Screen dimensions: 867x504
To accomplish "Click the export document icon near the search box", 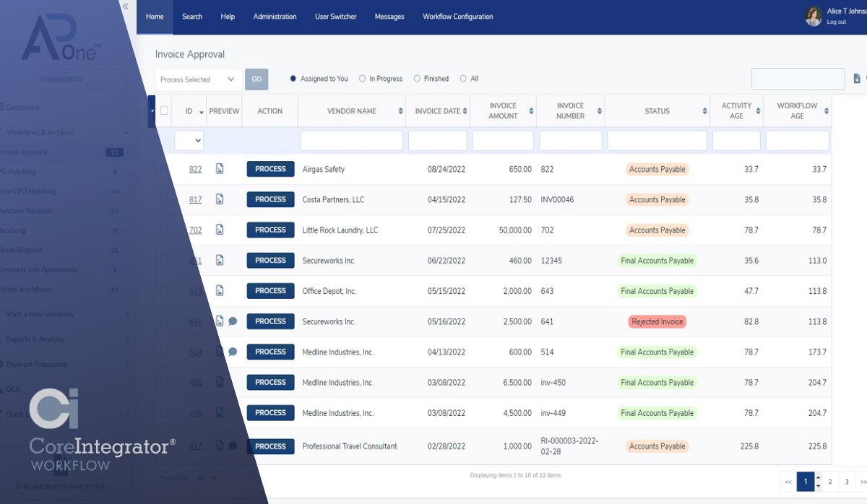I will (857, 78).
